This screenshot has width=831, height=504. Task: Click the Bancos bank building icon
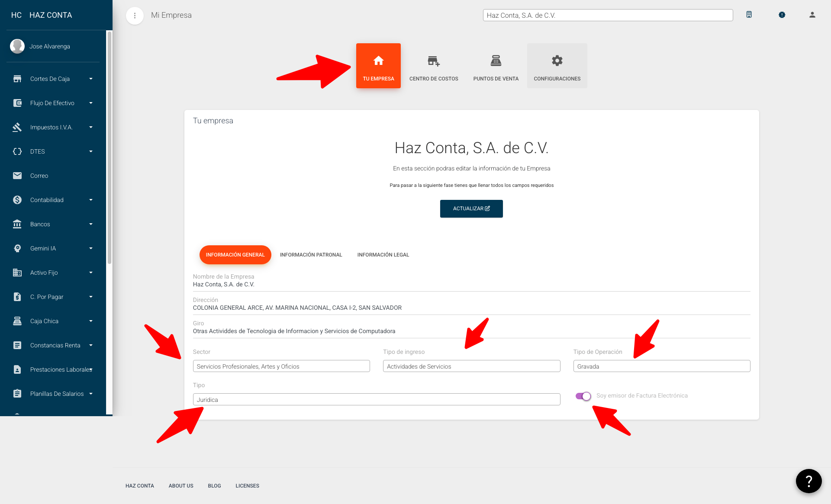tap(17, 224)
